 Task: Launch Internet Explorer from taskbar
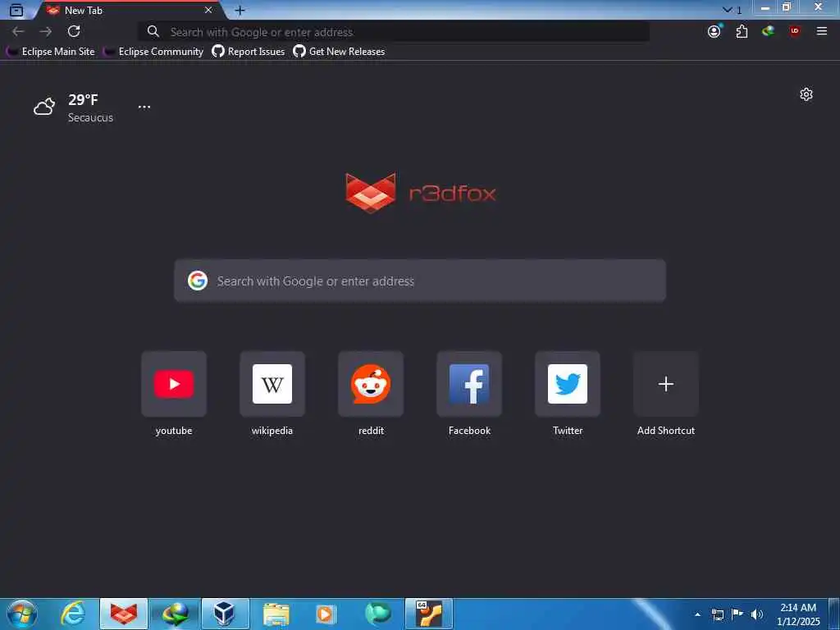point(73,614)
